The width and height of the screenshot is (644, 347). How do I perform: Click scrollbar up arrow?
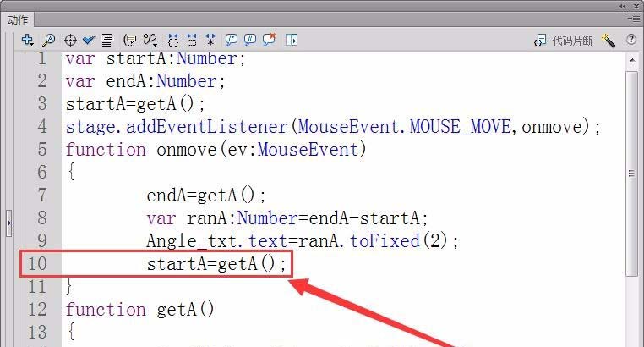point(632,61)
